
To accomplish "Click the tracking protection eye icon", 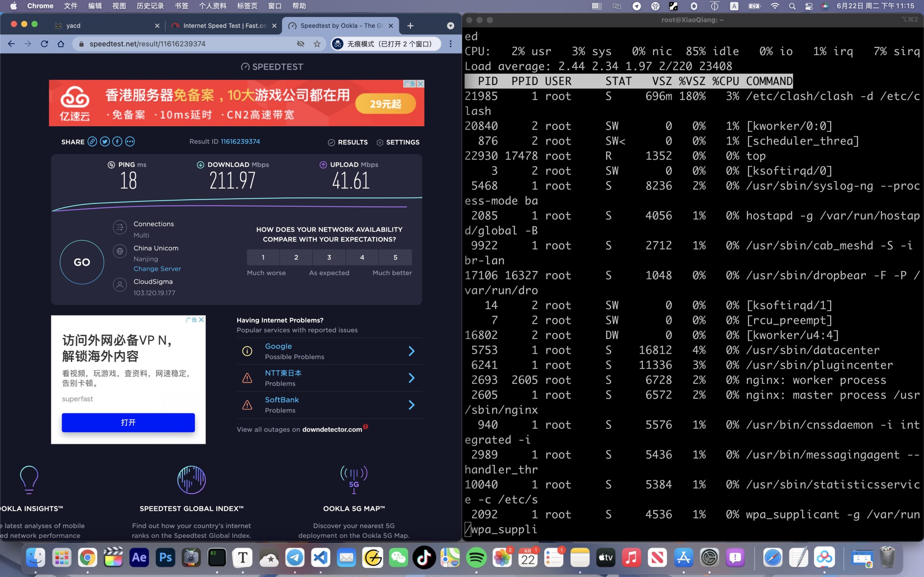I will (301, 44).
